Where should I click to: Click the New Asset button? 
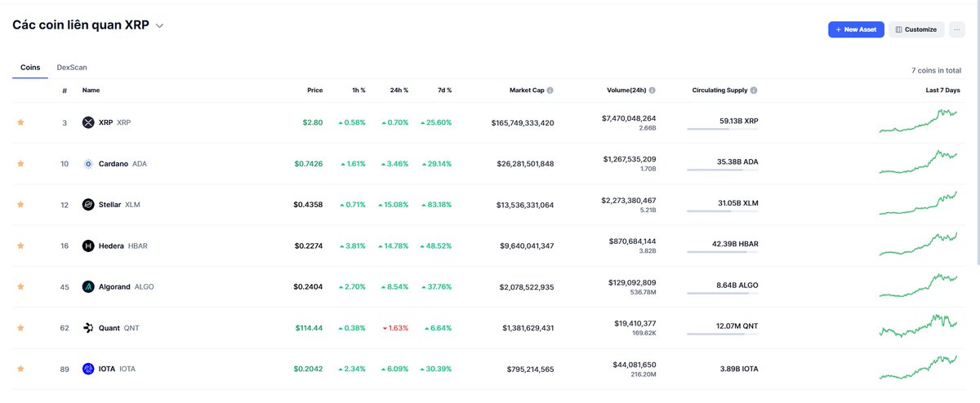(x=856, y=29)
